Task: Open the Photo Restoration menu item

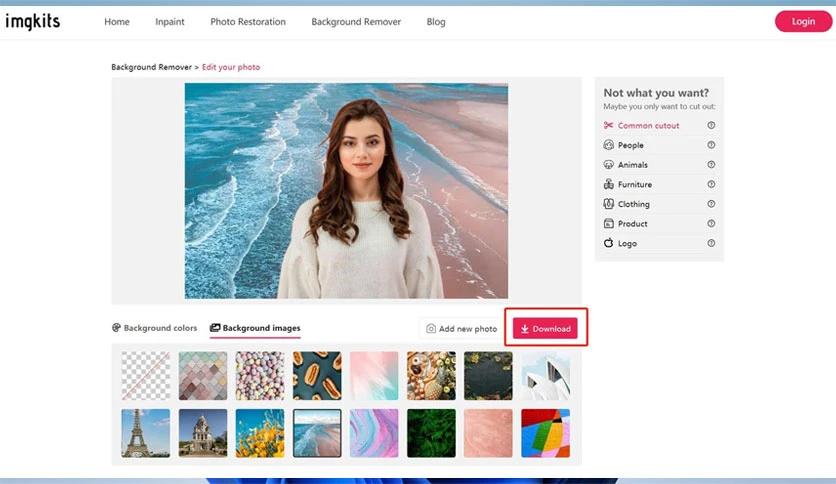Action: (x=247, y=22)
